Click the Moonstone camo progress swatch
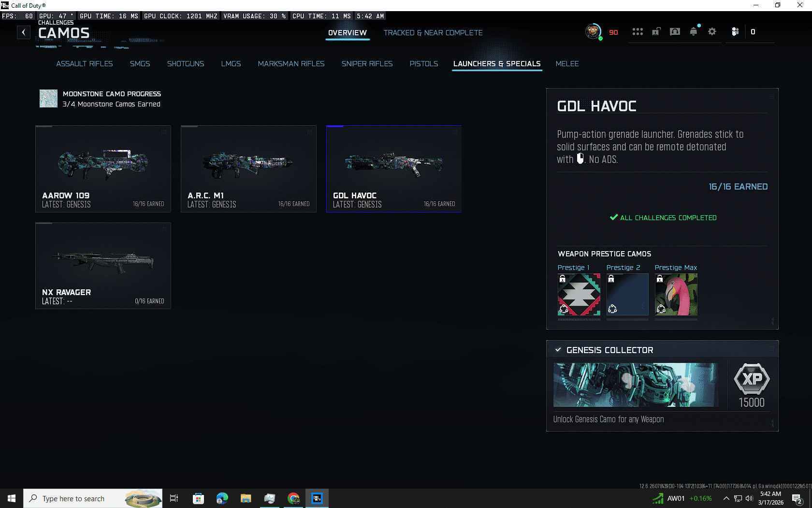 coord(48,99)
